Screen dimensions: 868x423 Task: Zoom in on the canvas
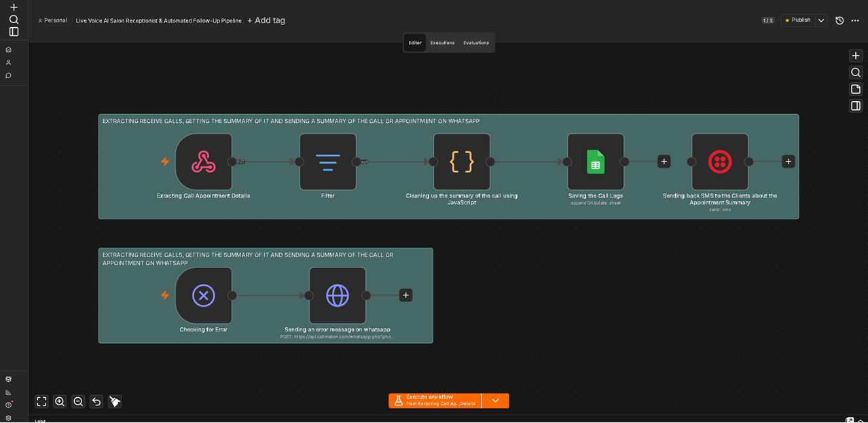pyautogui.click(x=60, y=402)
